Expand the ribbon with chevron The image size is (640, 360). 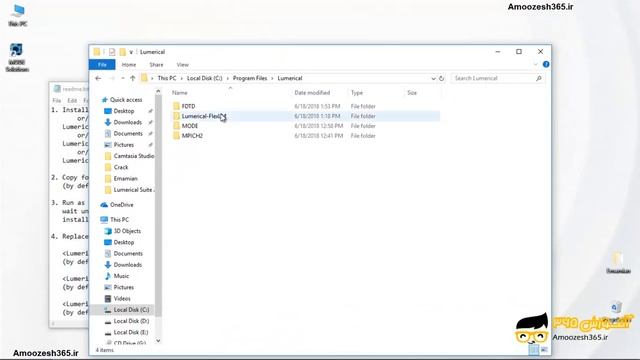pyautogui.click(x=536, y=64)
